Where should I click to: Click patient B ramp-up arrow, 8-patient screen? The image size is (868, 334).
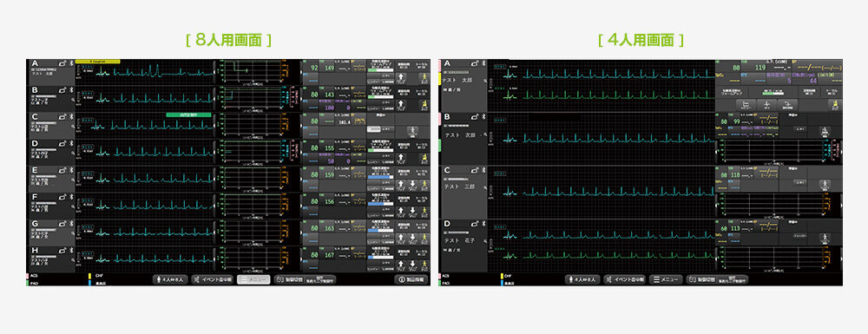pos(401,105)
